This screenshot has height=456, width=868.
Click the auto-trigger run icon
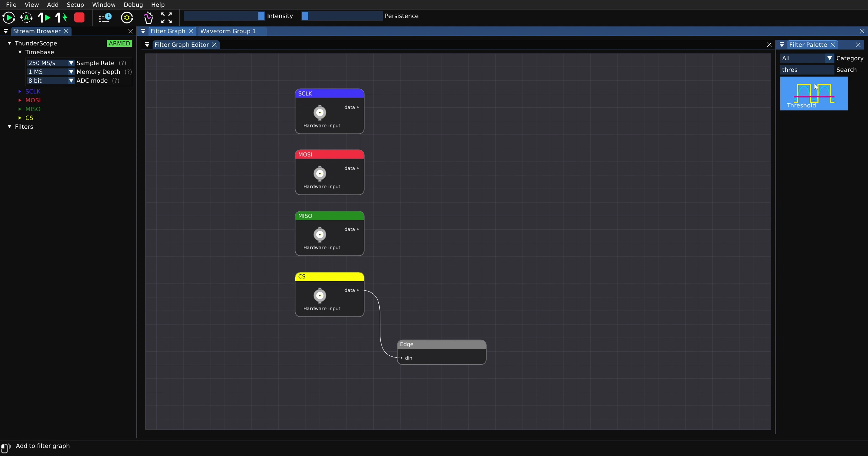(x=26, y=18)
